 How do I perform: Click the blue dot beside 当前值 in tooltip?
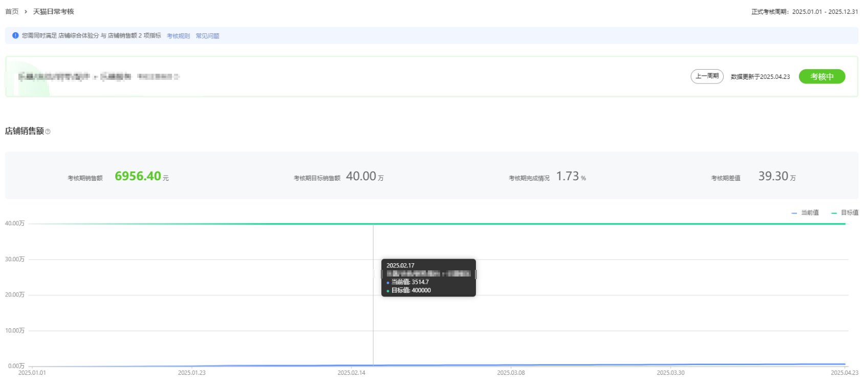pos(388,283)
